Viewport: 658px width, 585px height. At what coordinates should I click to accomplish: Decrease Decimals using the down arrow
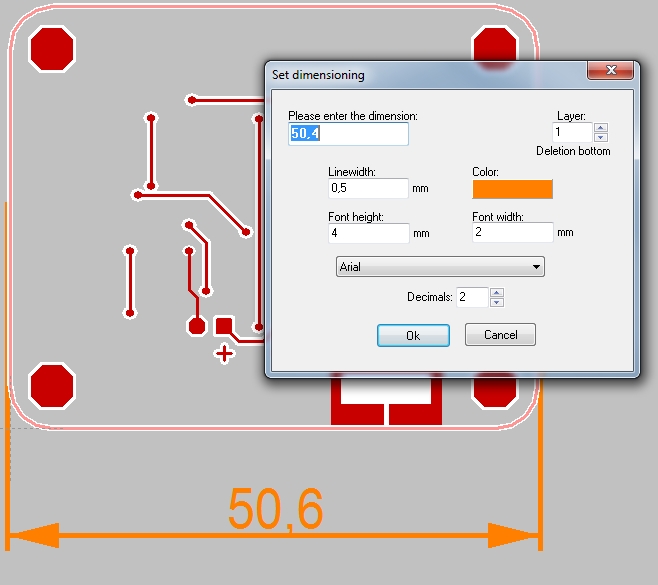[x=497, y=302]
